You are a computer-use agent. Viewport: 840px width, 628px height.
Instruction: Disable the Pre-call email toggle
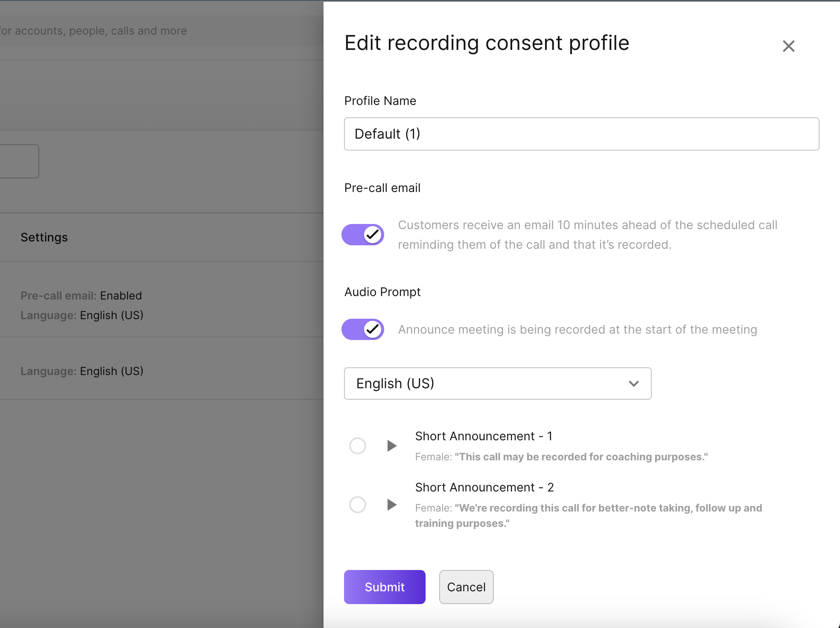[x=363, y=235]
